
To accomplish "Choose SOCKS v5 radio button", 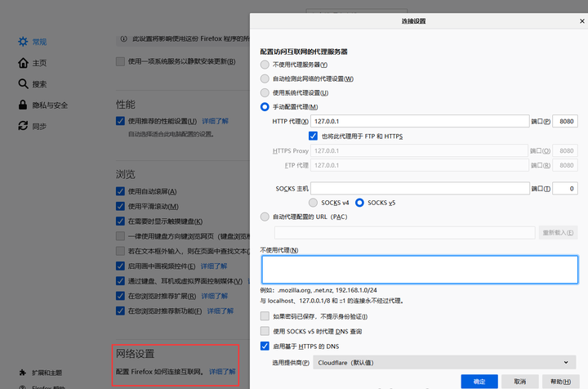I will click(x=359, y=203).
